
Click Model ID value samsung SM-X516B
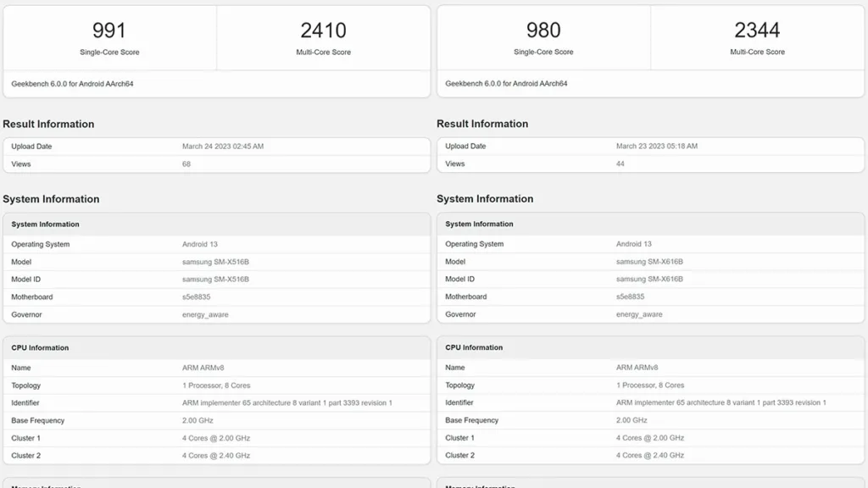click(215, 280)
